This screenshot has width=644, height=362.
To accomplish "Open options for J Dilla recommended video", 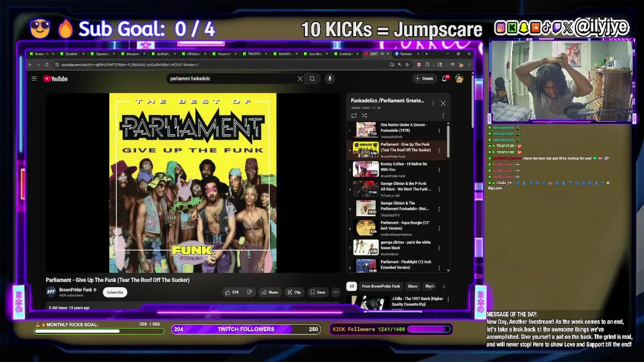I will coord(448,299).
